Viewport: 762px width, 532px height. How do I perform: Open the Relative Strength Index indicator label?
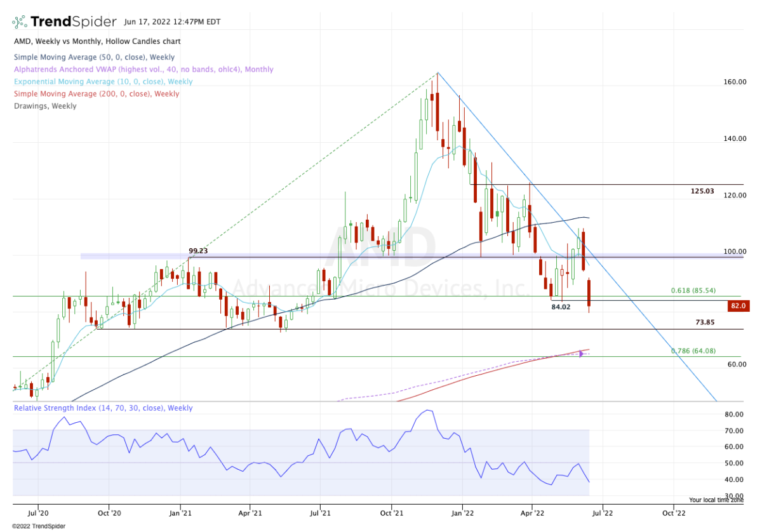click(102, 408)
